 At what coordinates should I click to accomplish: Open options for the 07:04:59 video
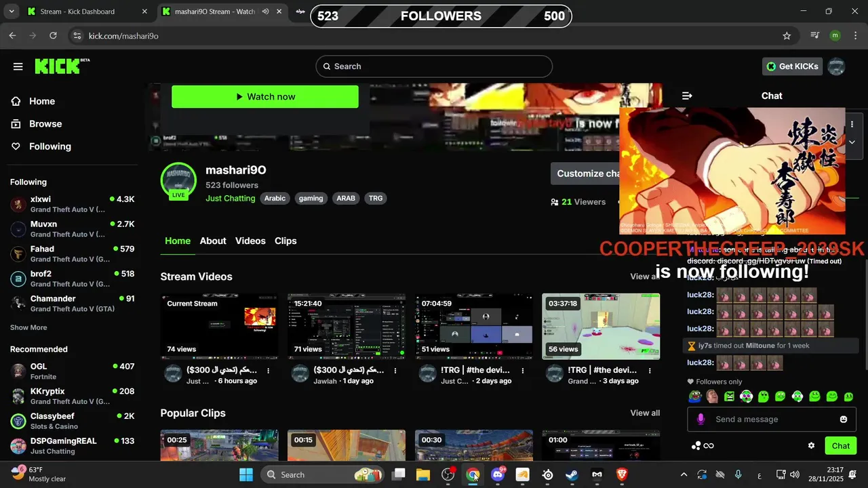tap(523, 371)
